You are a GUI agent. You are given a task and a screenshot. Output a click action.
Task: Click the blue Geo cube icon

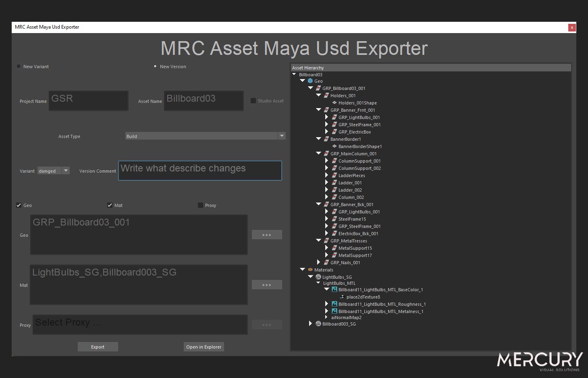click(x=310, y=81)
